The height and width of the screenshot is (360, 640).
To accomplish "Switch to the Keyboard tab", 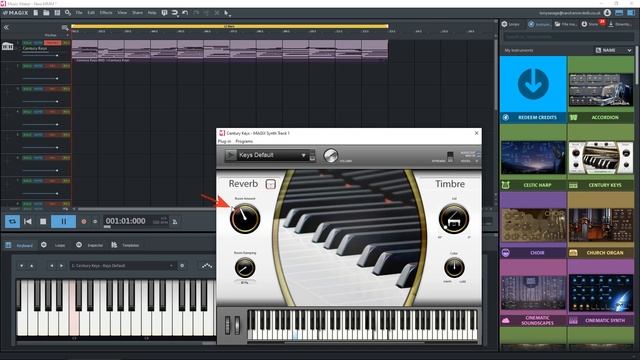I will pyautogui.click(x=19, y=245).
